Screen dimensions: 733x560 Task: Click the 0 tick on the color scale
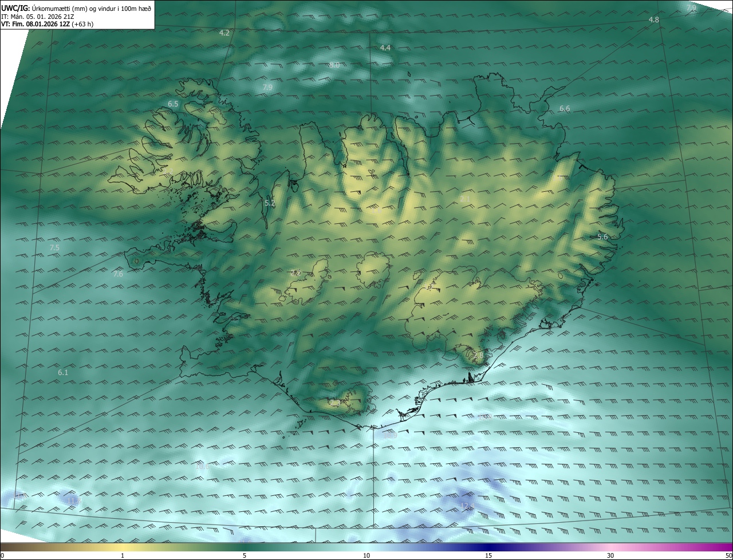point(2,555)
